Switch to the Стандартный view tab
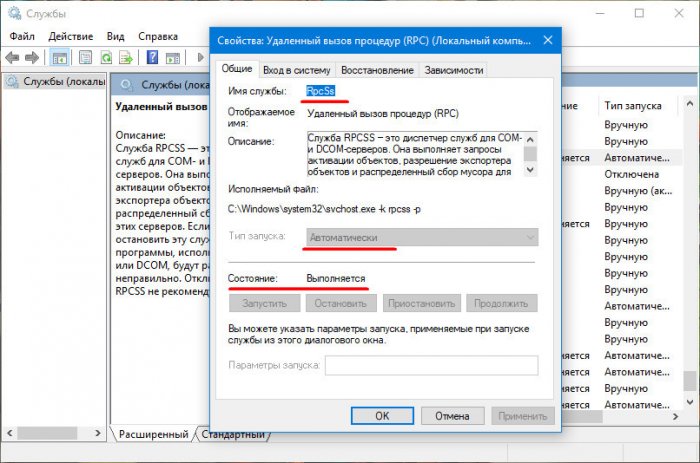This screenshot has width=700, height=463. (233, 434)
